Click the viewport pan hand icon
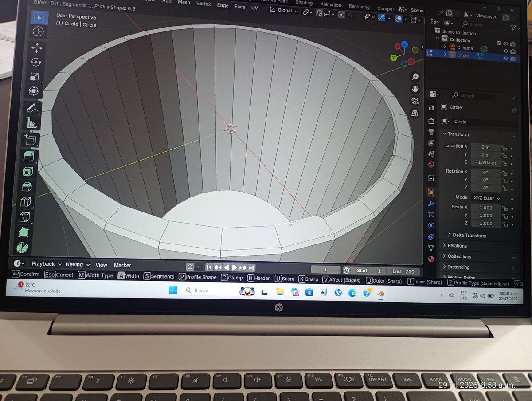 click(x=415, y=89)
